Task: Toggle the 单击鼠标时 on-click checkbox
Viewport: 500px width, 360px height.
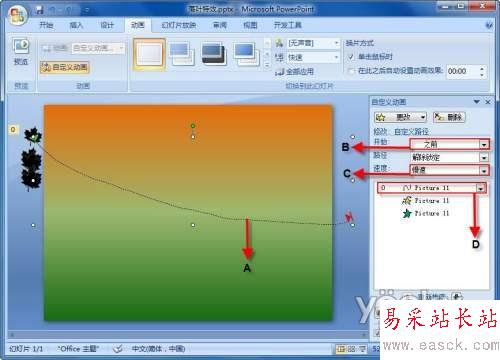Action: point(350,57)
